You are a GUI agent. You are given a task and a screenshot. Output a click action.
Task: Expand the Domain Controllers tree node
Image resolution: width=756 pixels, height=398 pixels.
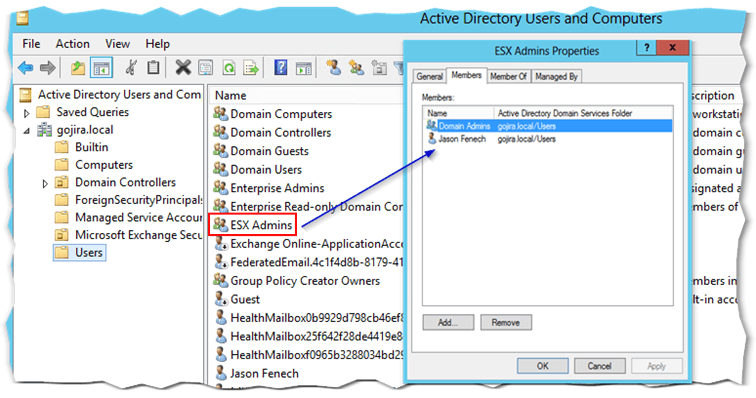45,183
